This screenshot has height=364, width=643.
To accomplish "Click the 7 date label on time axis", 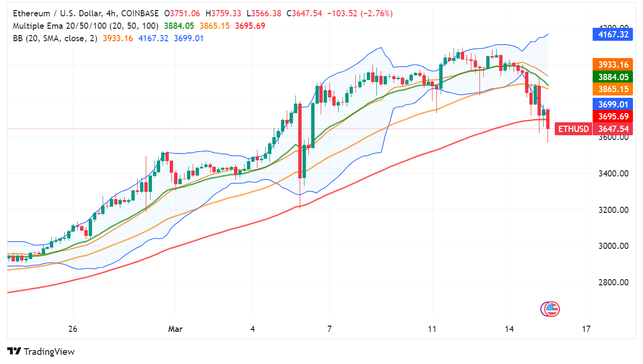I will click(329, 329).
